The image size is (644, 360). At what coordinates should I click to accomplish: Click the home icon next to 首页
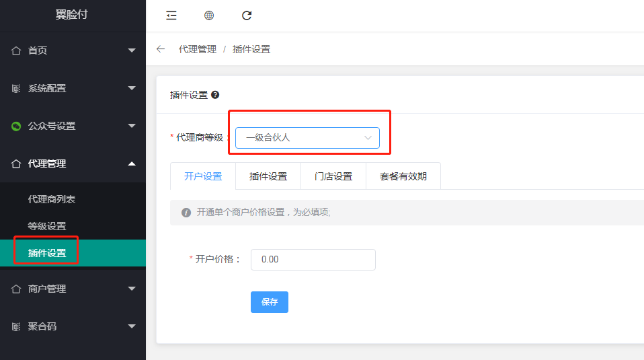pos(16,50)
